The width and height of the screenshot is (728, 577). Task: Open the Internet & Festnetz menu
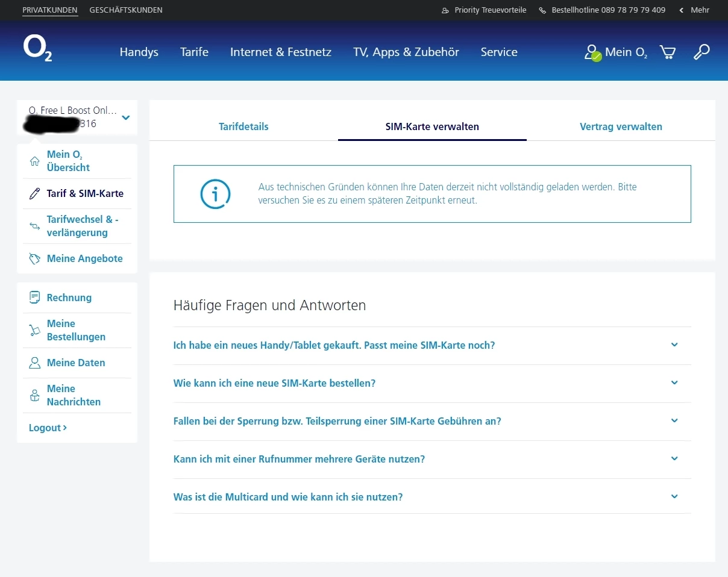[x=281, y=52]
